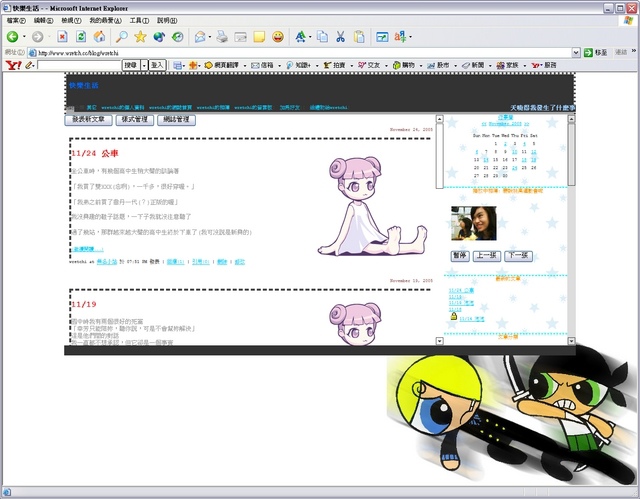Pause the slideshow with 暫停 button

click(x=460, y=256)
